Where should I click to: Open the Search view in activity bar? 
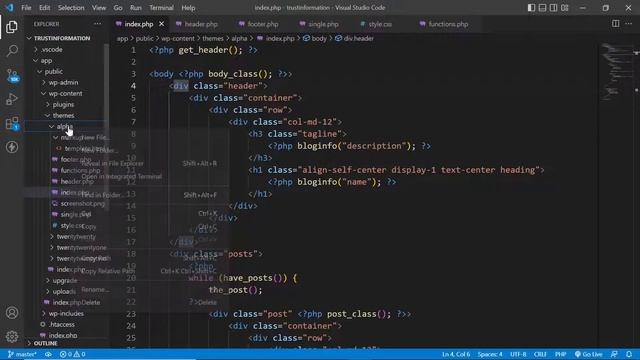tap(12, 51)
